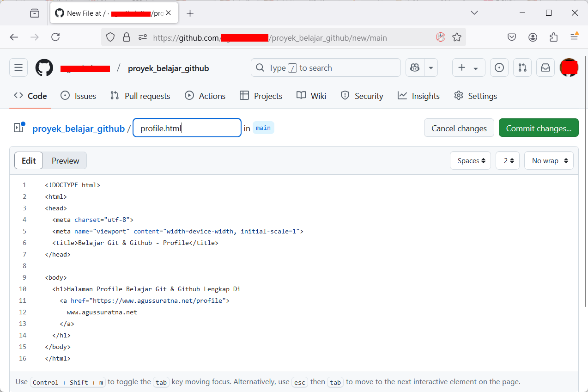Expand the Create new plus dropdown
The width and height of the screenshot is (588, 392).
(468, 68)
